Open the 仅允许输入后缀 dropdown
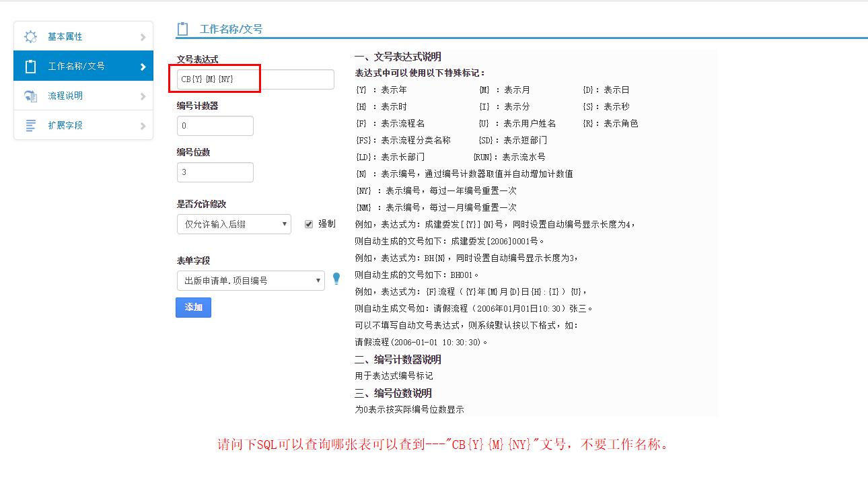Image resolution: width=868 pixels, height=494 pixels. point(234,224)
